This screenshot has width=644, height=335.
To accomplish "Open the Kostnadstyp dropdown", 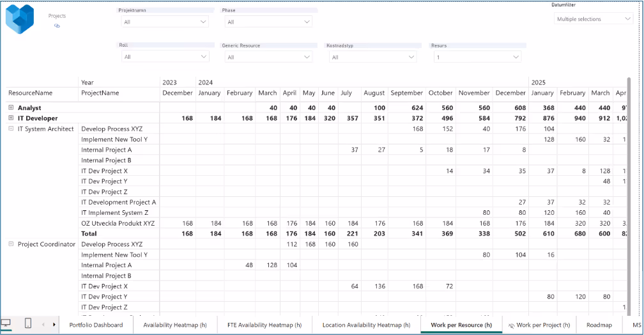I will click(x=372, y=57).
